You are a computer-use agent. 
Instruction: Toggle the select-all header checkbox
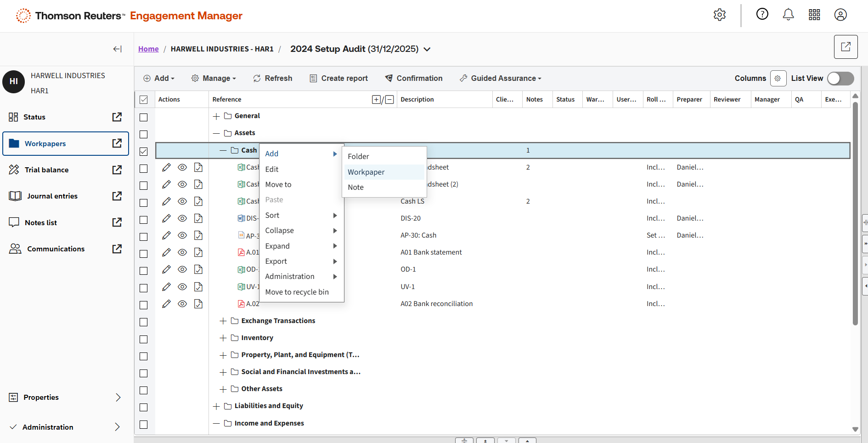144,100
